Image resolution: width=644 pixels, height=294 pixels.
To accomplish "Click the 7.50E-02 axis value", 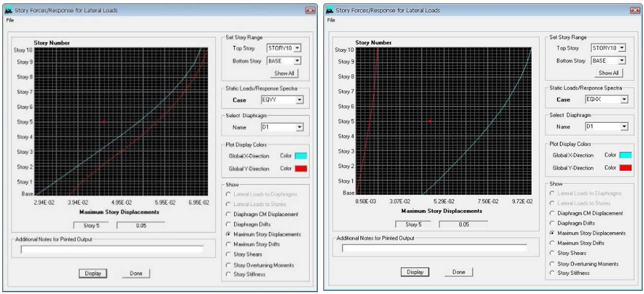I will pyautogui.click(x=488, y=202).
